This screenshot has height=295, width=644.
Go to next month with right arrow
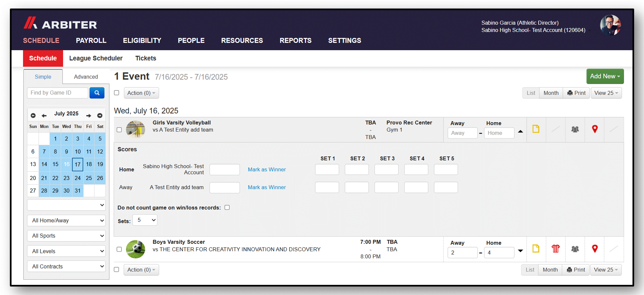(x=89, y=116)
